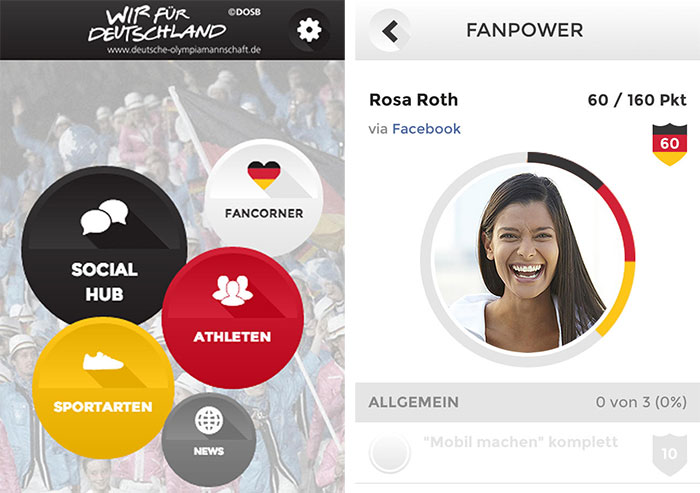Image resolution: width=700 pixels, height=493 pixels.
Task: Click the Rosa Roth name
Action: [x=413, y=100]
